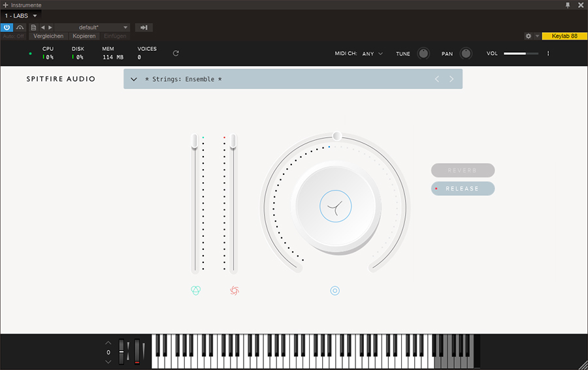This screenshot has width=588, height=370.
Task: Click the TUNE knob
Action: (x=423, y=54)
